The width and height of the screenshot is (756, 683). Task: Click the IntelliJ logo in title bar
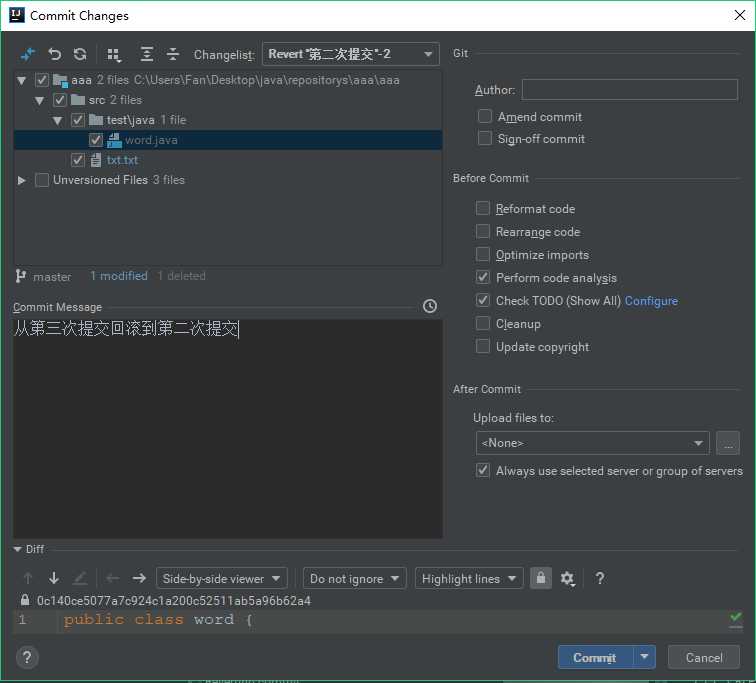(17, 15)
